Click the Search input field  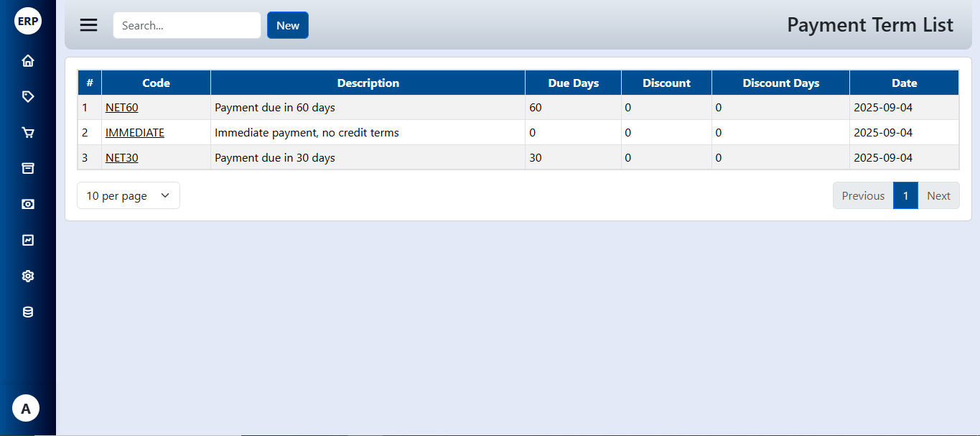[x=187, y=25]
